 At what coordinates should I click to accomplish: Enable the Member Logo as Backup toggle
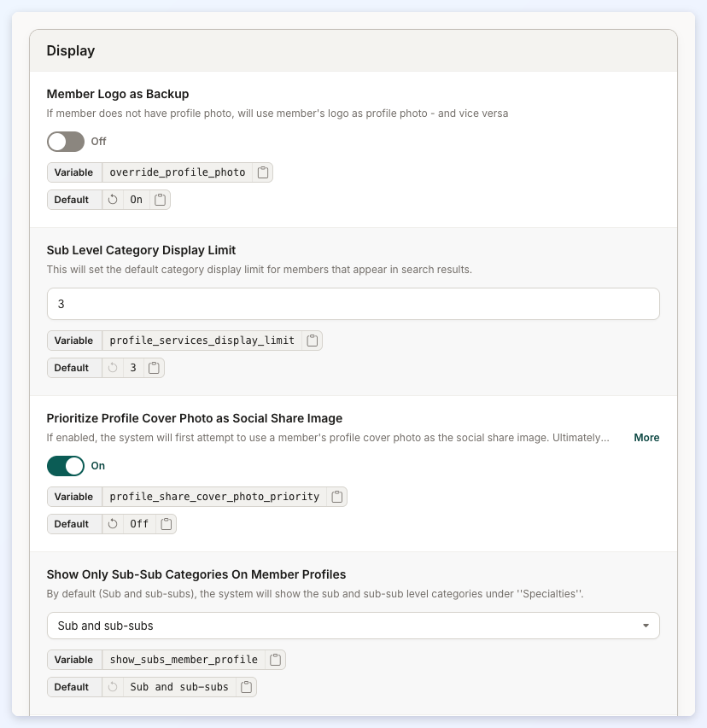(x=66, y=142)
